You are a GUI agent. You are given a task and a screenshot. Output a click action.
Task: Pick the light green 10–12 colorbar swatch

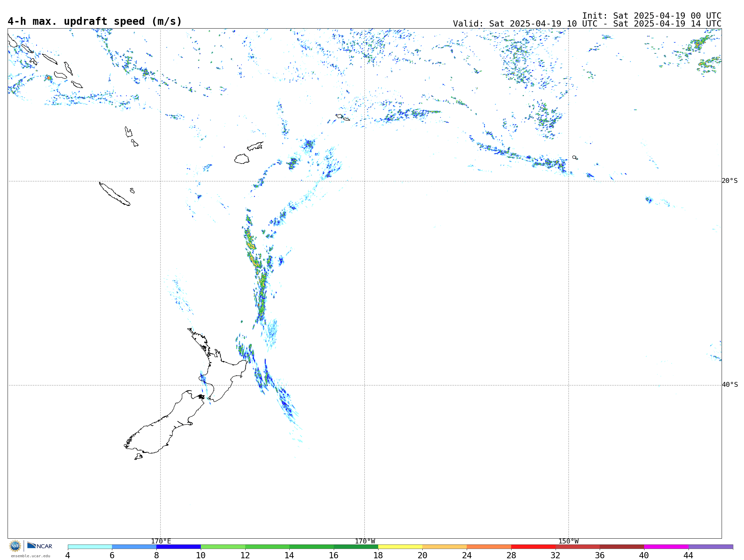[223, 547]
